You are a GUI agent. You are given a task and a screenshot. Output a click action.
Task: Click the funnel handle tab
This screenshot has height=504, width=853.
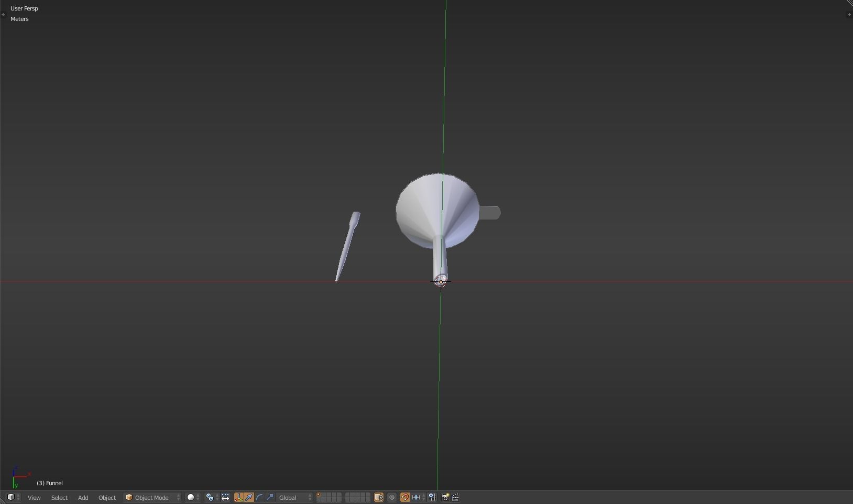tap(490, 213)
